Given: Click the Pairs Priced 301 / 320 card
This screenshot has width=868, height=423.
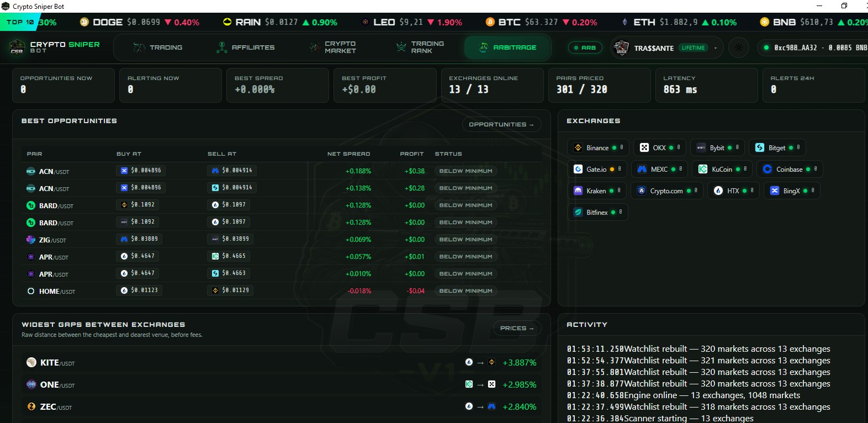Looking at the screenshot, I should [599, 85].
